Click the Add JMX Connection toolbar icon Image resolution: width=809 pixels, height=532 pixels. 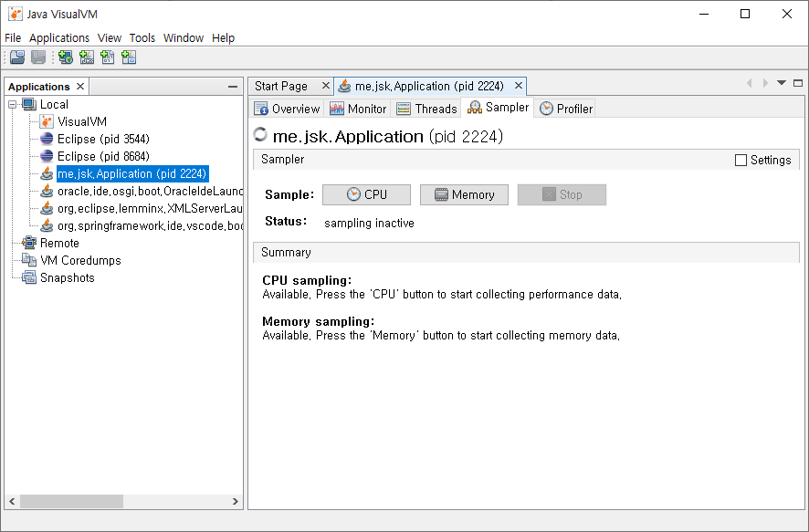87,57
